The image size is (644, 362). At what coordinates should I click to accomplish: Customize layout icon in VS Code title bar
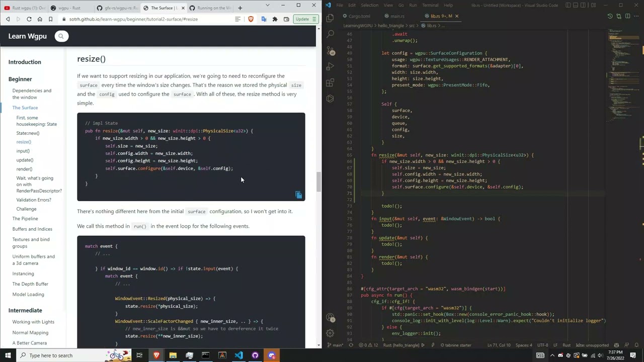594,5
